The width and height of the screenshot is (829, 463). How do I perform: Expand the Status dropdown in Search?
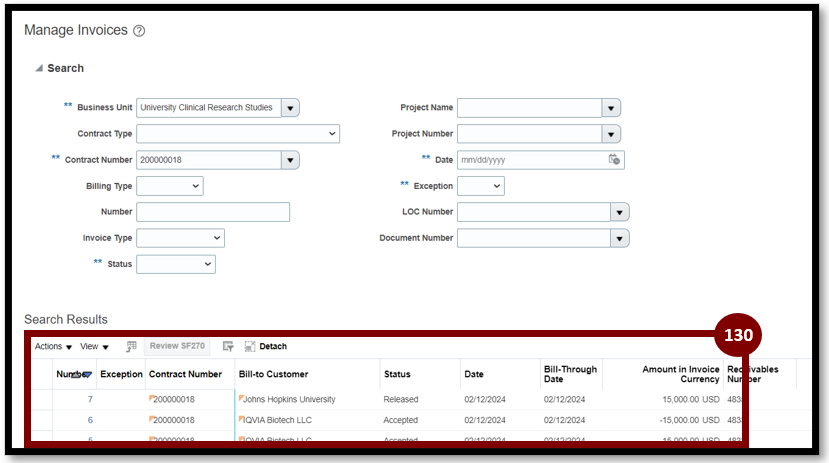(x=176, y=264)
